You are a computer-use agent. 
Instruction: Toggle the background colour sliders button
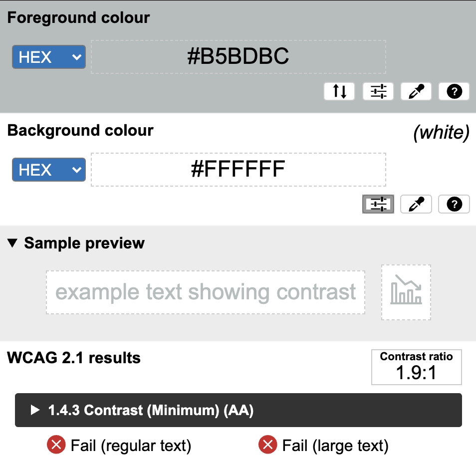(x=378, y=204)
